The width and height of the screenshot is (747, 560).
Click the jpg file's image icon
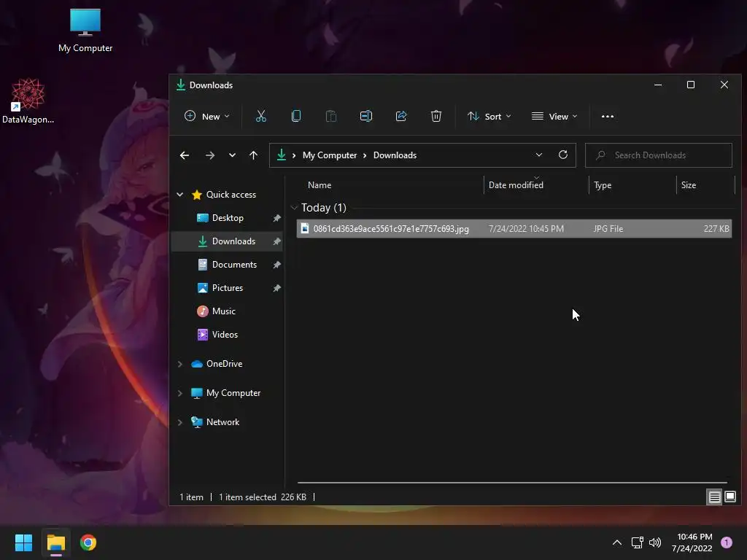305,228
